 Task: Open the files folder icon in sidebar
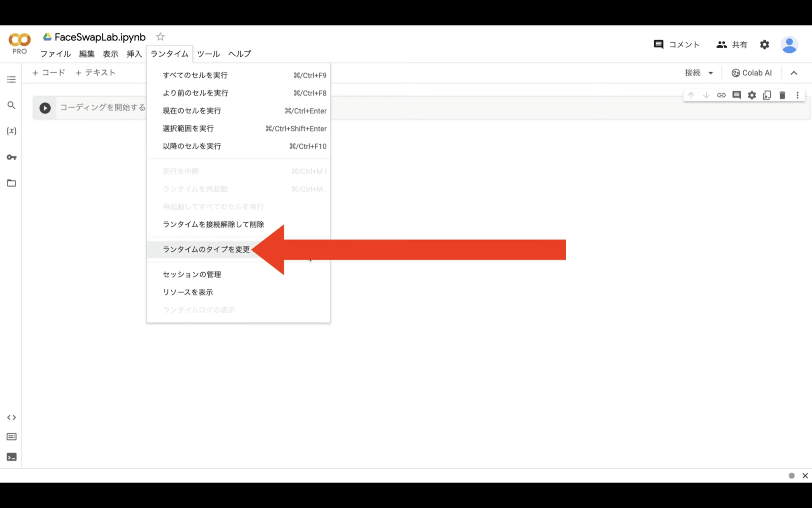tap(11, 183)
